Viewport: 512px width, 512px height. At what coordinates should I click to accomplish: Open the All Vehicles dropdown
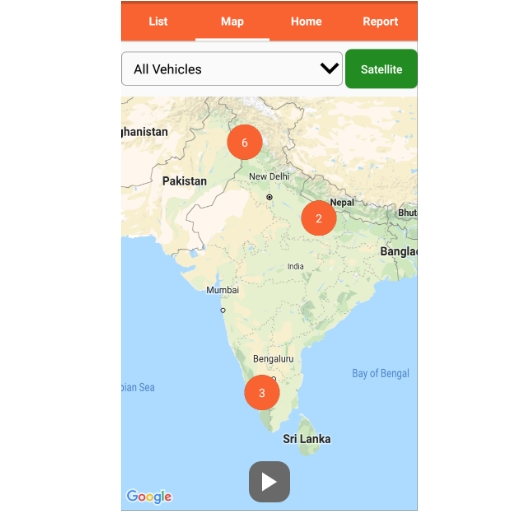coord(232,69)
